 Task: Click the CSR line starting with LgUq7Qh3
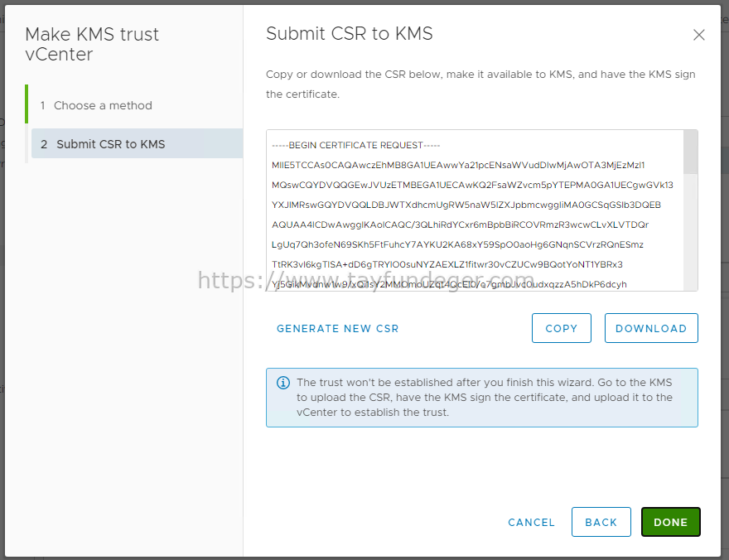[457, 244]
